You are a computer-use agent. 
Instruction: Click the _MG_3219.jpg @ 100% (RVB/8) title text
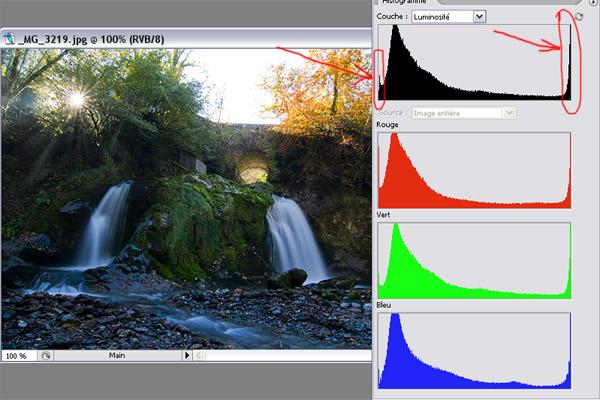[x=91, y=39]
